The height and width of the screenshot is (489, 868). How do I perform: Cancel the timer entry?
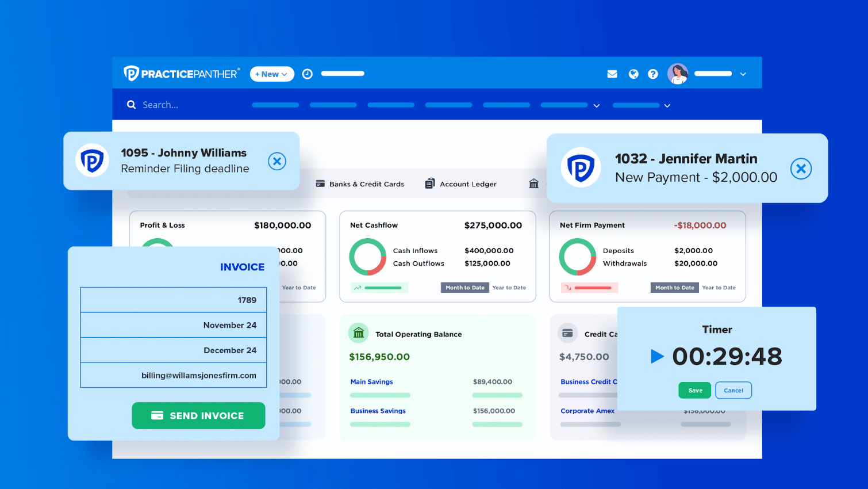(733, 391)
